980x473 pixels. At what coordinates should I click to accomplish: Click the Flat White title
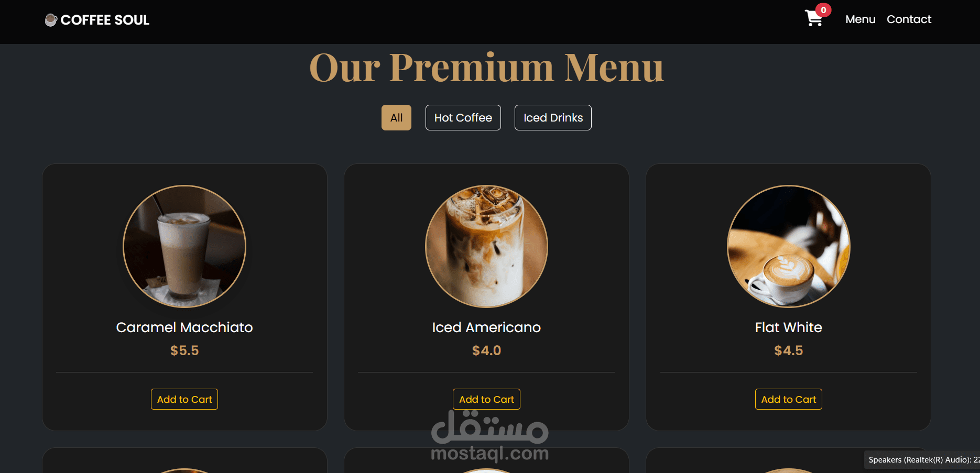(x=789, y=327)
